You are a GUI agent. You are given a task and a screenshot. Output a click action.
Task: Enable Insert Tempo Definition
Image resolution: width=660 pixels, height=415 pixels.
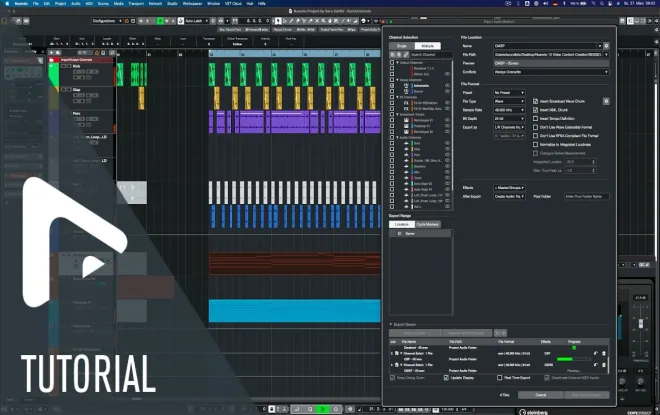pos(535,119)
